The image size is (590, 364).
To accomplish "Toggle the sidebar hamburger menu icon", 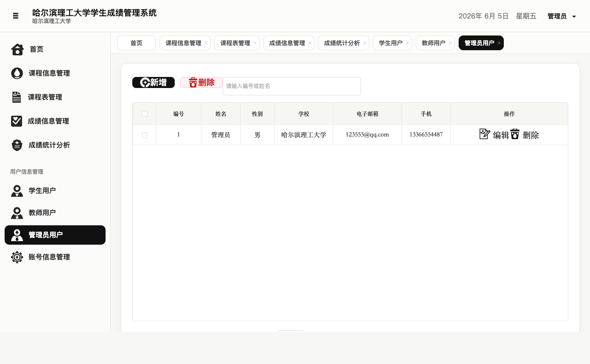I will 16,16.
